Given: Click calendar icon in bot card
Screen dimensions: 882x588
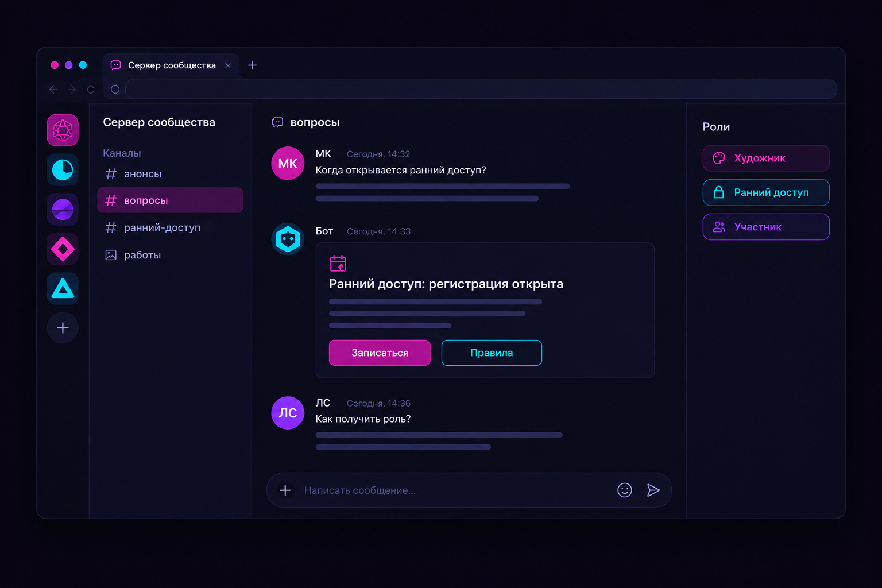Looking at the screenshot, I should [x=338, y=263].
